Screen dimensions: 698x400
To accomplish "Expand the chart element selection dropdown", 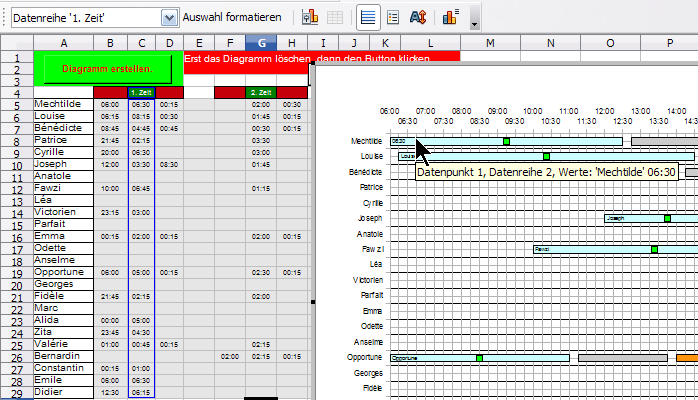I will pos(169,18).
